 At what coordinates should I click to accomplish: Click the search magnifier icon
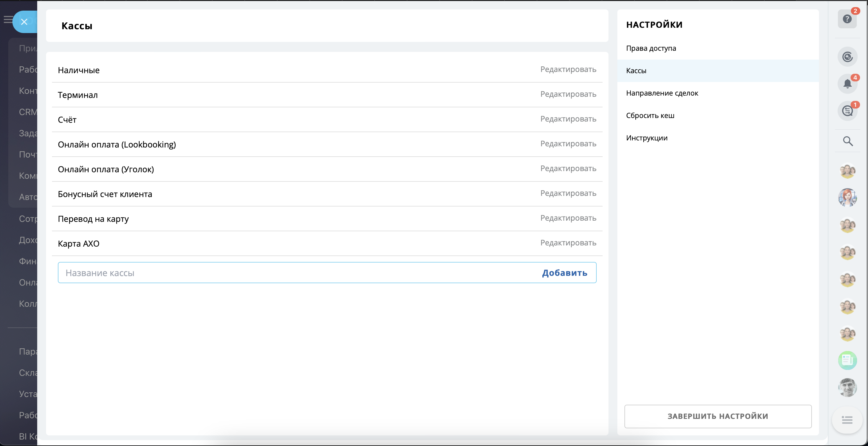pyautogui.click(x=847, y=141)
